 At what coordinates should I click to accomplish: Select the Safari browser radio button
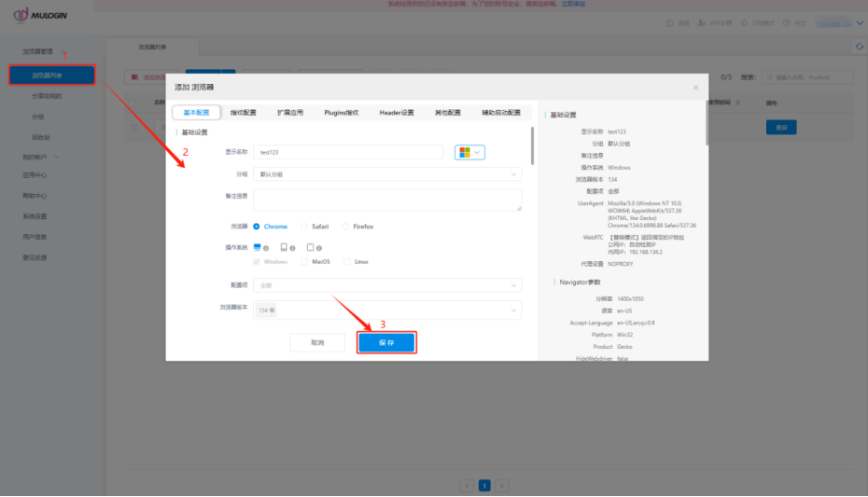click(304, 227)
